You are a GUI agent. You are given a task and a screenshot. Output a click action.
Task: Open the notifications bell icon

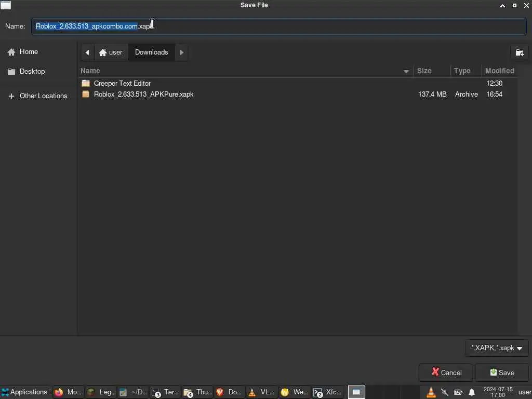tap(472, 393)
